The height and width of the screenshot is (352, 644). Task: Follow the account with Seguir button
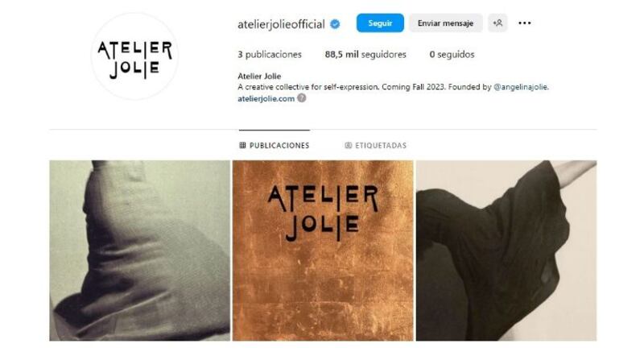pos(380,23)
